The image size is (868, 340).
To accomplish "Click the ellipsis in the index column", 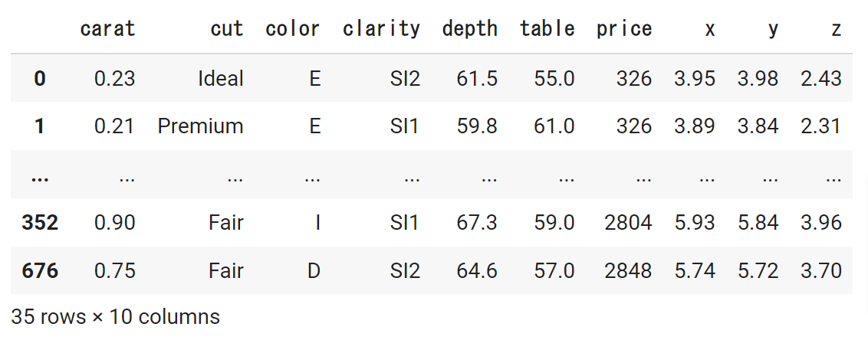I will click(x=40, y=176).
